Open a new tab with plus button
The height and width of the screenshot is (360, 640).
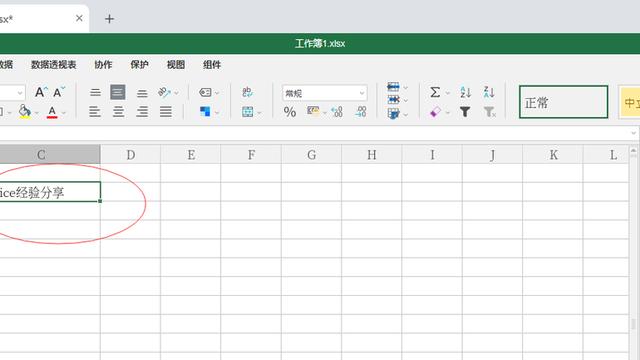pyautogui.click(x=109, y=19)
